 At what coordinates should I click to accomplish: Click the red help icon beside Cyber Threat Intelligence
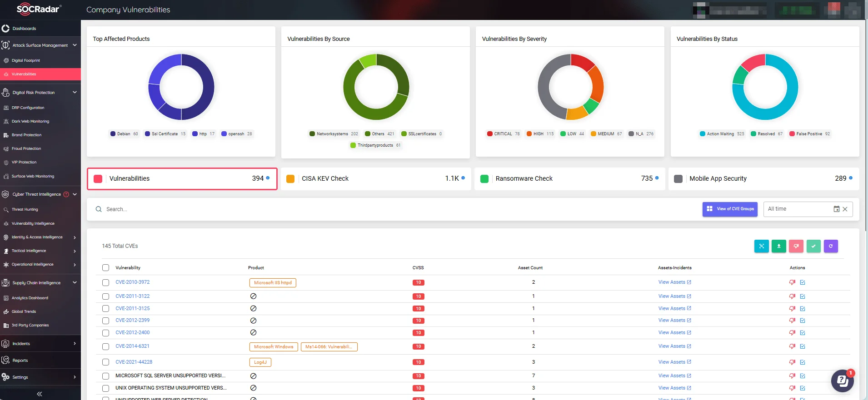click(x=66, y=194)
